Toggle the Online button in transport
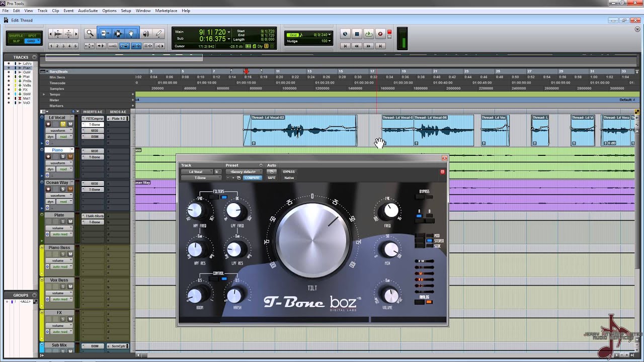644x362 pixels. click(x=345, y=34)
